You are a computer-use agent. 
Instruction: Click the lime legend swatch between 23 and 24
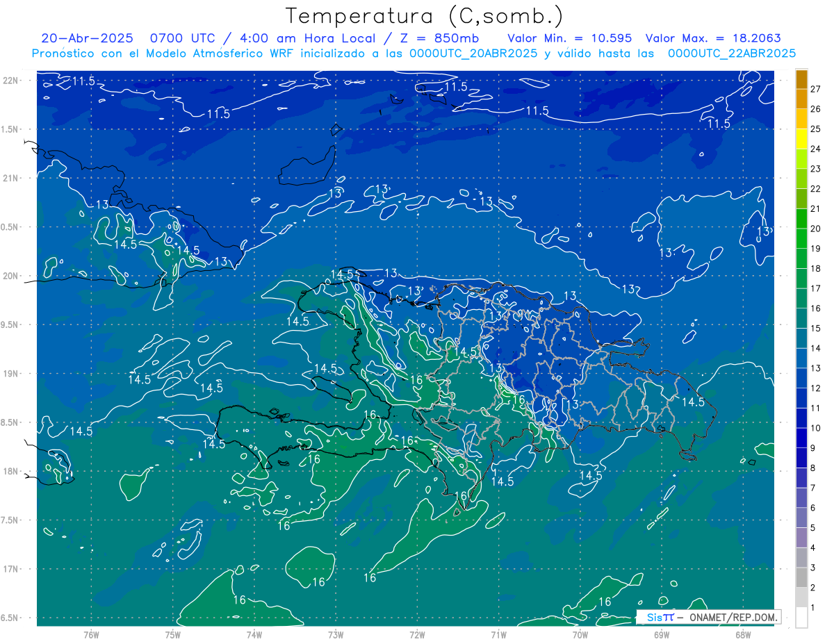(x=801, y=159)
